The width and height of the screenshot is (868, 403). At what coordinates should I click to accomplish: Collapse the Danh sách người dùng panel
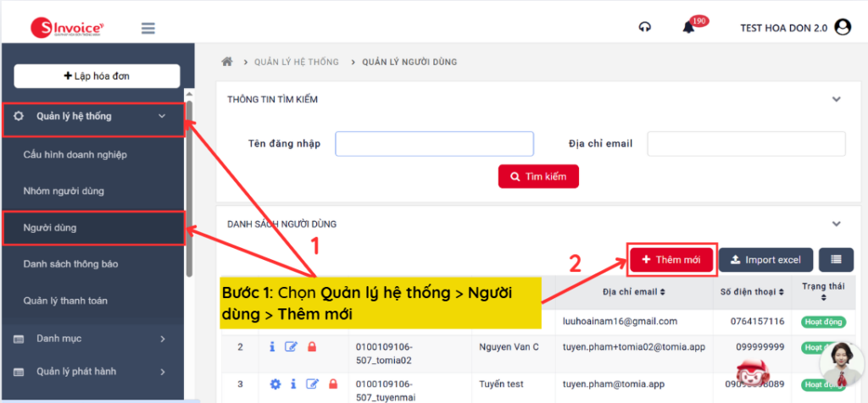837,224
